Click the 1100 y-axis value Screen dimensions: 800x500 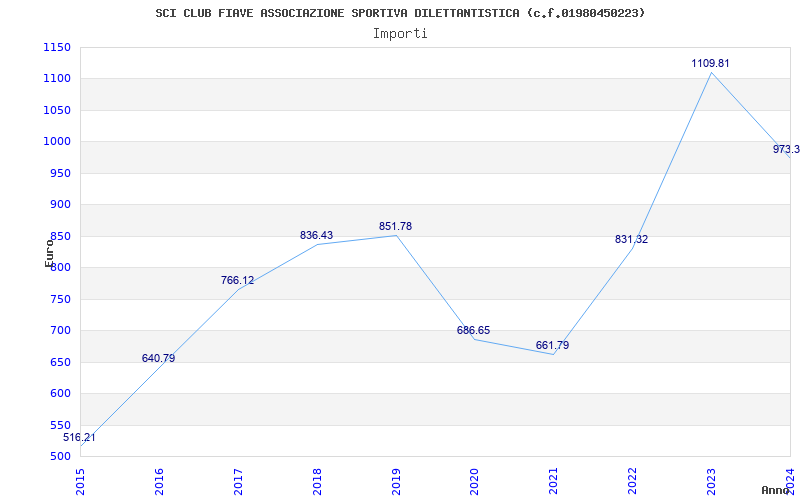[57, 79]
